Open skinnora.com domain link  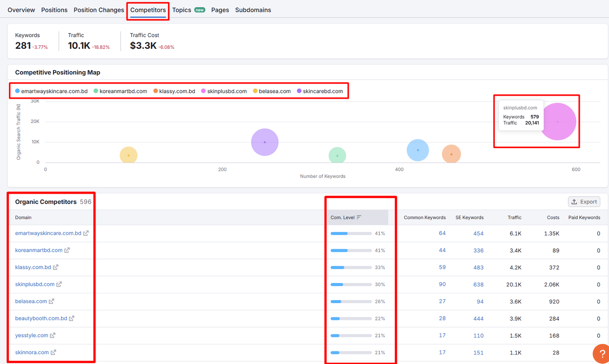tap(32, 353)
